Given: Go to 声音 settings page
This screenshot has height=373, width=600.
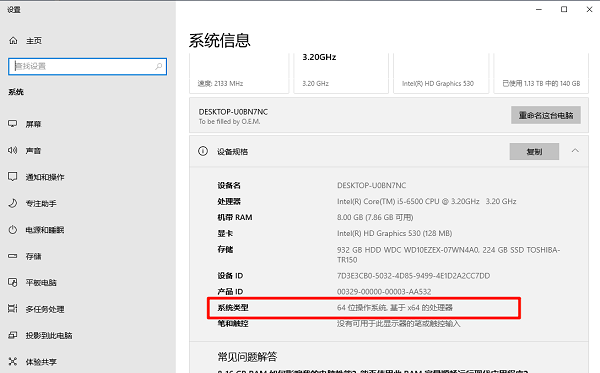Looking at the screenshot, I should (88, 150).
